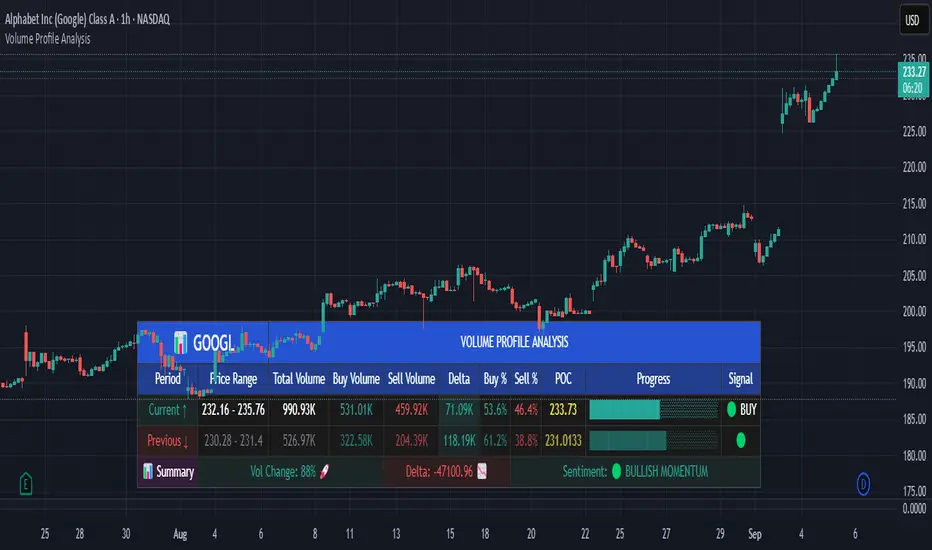932x550 pixels.
Task: Click the 215.00 price axis label
Action: pyautogui.click(x=914, y=203)
